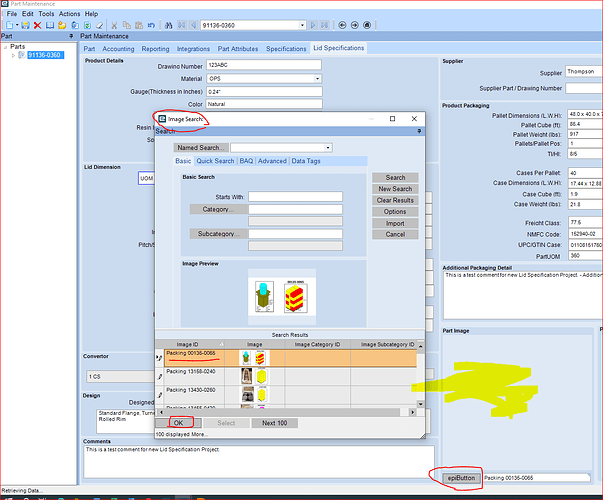Click the Options button
The image size is (603, 500).
click(x=395, y=212)
